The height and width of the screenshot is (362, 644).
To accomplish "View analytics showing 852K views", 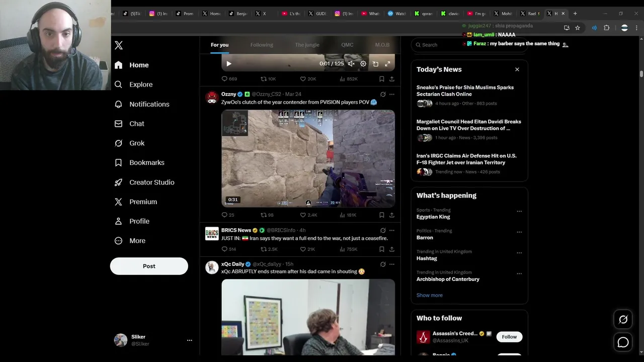I will 349,79.
